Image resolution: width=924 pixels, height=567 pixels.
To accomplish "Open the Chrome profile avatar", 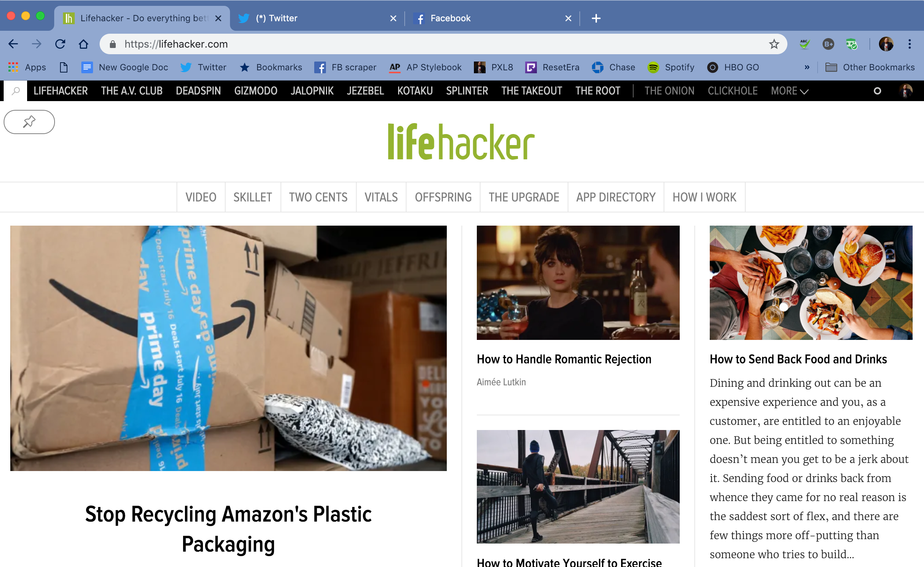I will coord(886,44).
